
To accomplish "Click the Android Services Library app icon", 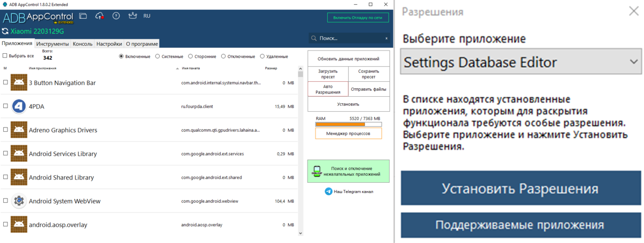I will point(19,154).
